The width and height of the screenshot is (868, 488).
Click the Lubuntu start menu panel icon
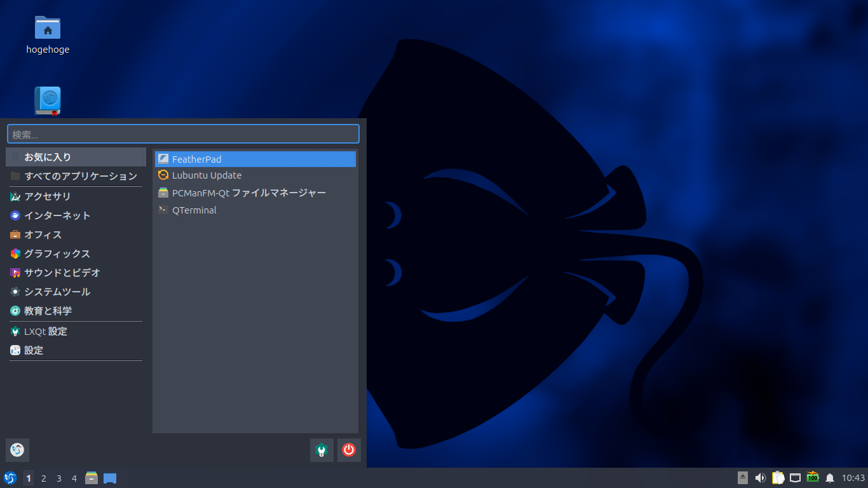(x=10, y=478)
